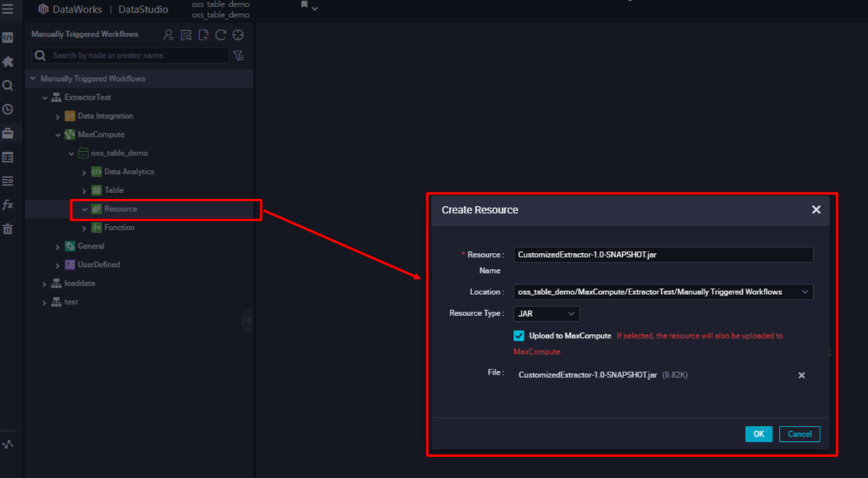This screenshot has width=868, height=478.
Task: Click the bookmark icon in the top bar
Action: pos(305,6)
